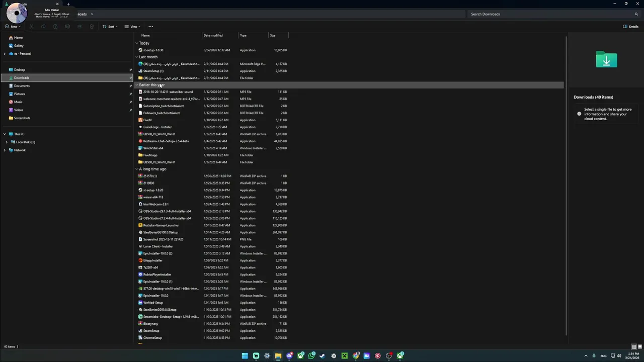Select the Restream+Chat+Setup+2.5.4-beta icon
The height and width of the screenshot is (362, 644).
point(140,141)
